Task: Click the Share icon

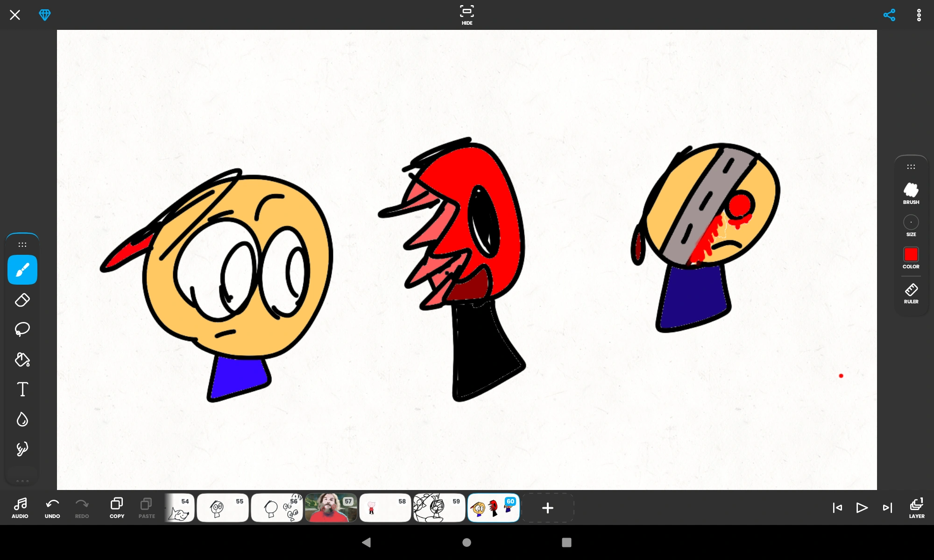Action: [x=889, y=15]
